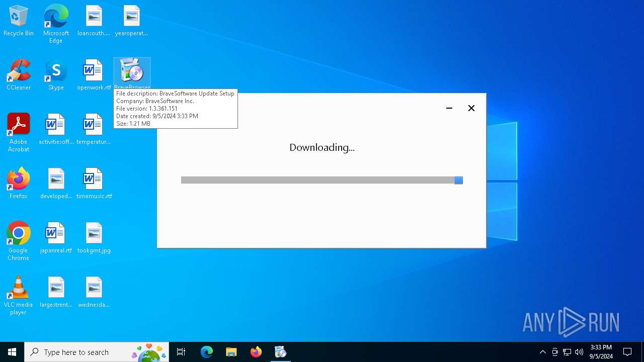Open the CCleaner desktop shortcut
This screenshot has width=644, height=362.
(19, 75)
